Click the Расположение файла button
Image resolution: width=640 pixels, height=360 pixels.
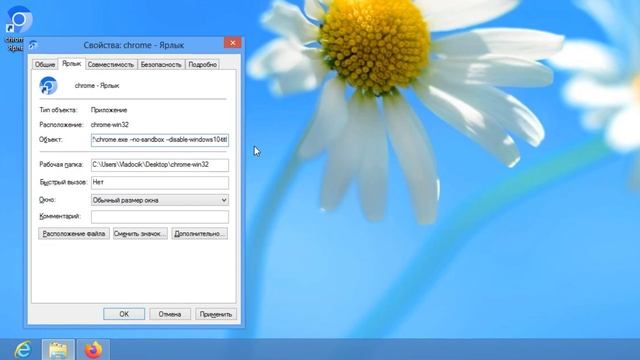click(x=74, y=234)
